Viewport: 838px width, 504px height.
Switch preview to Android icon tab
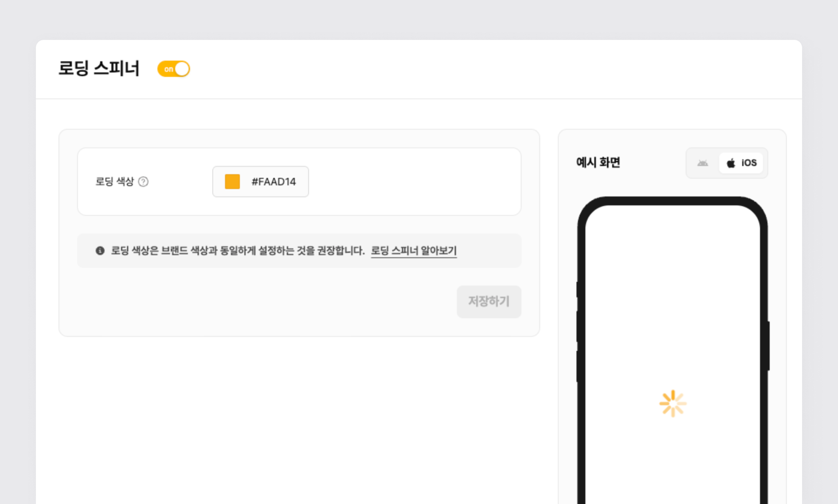702,163
